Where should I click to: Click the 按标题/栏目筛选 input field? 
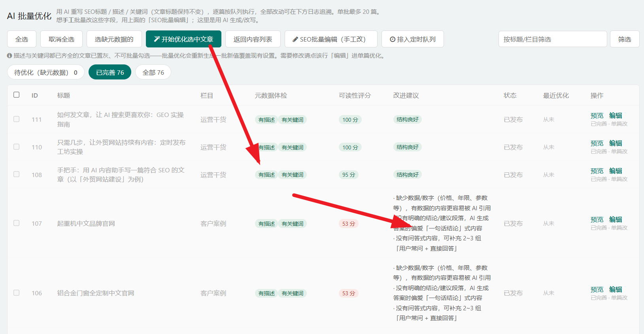coord(553,39)
